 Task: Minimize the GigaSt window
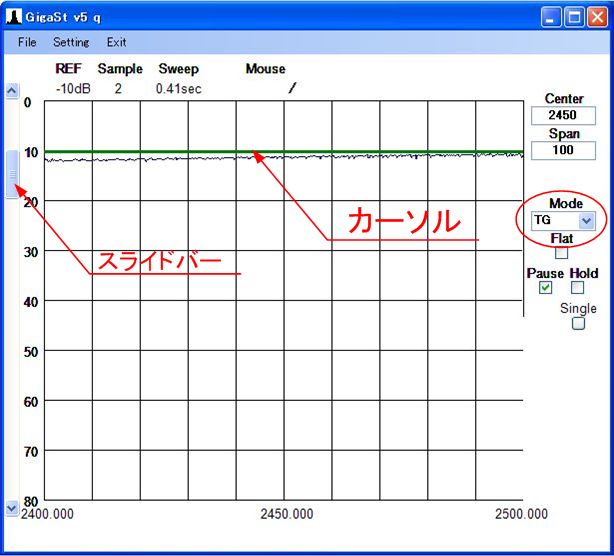[x=553, y=17]
